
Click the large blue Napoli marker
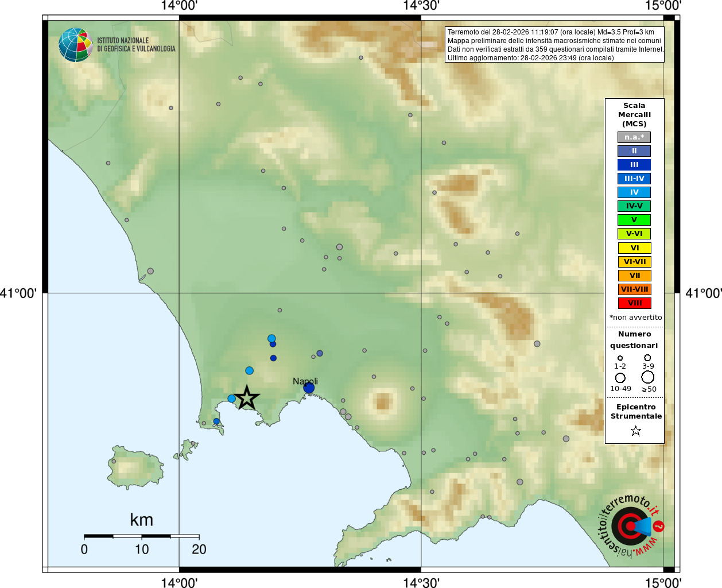309,388
